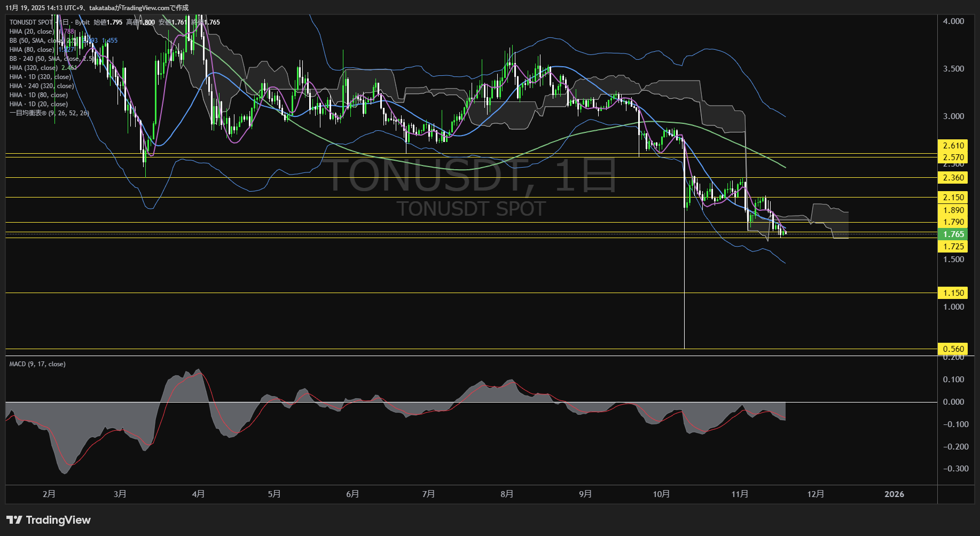
Task: Click the 2.610 yellow price label
Action: (x=953, y=146)
